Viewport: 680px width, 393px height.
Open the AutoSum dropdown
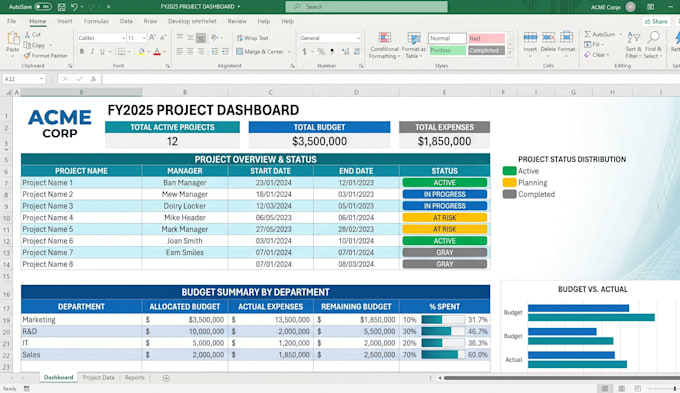coord(621,34)
